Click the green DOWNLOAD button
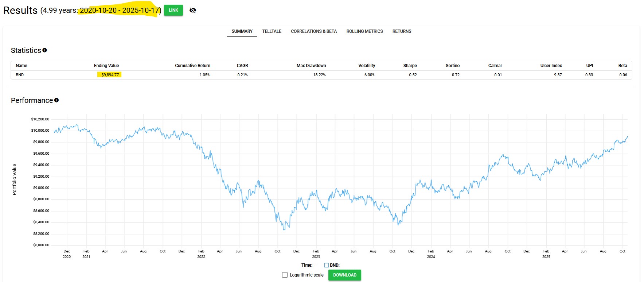 pos(345,275)
